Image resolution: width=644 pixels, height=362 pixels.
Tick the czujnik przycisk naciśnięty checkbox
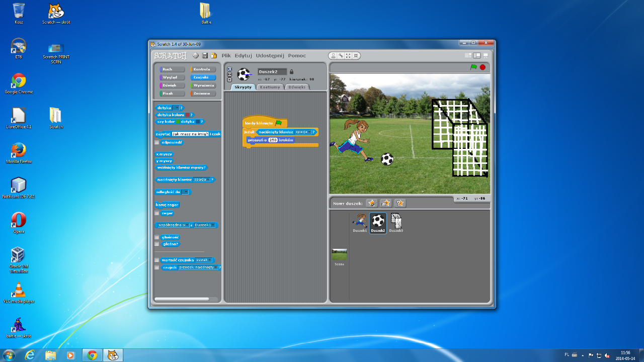coord(157,267)
